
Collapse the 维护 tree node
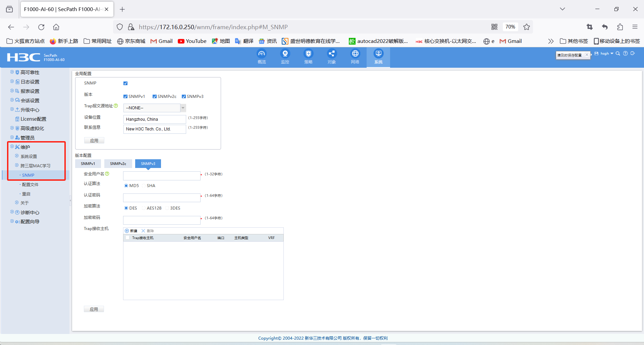[12, 147]
